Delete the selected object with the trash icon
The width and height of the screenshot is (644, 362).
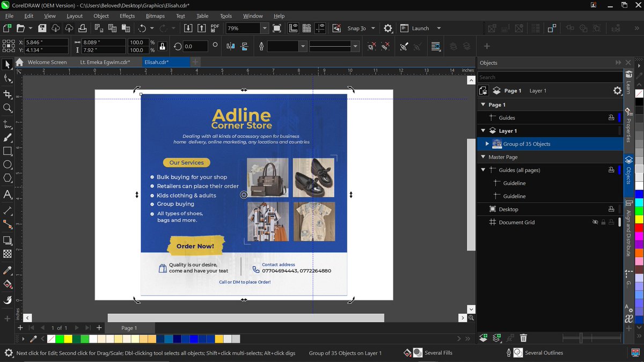point(523,338)
